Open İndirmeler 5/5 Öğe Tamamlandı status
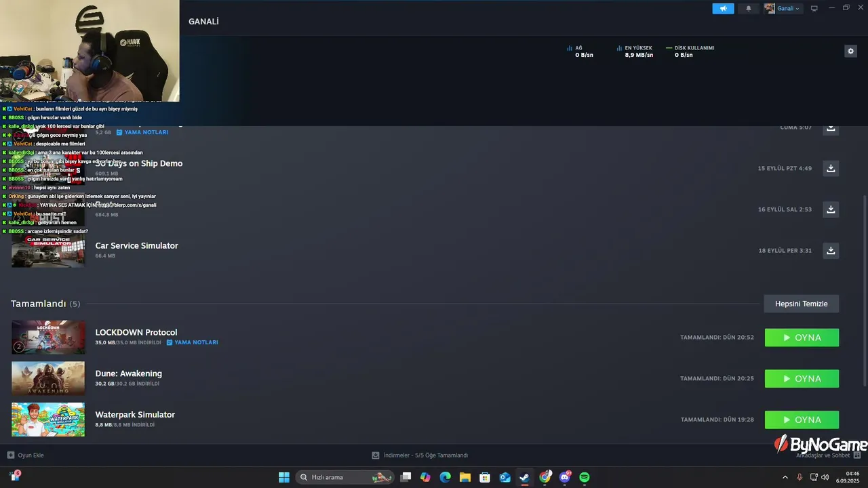The width and height of the screenshot is (868, 488). click(420, 455)
